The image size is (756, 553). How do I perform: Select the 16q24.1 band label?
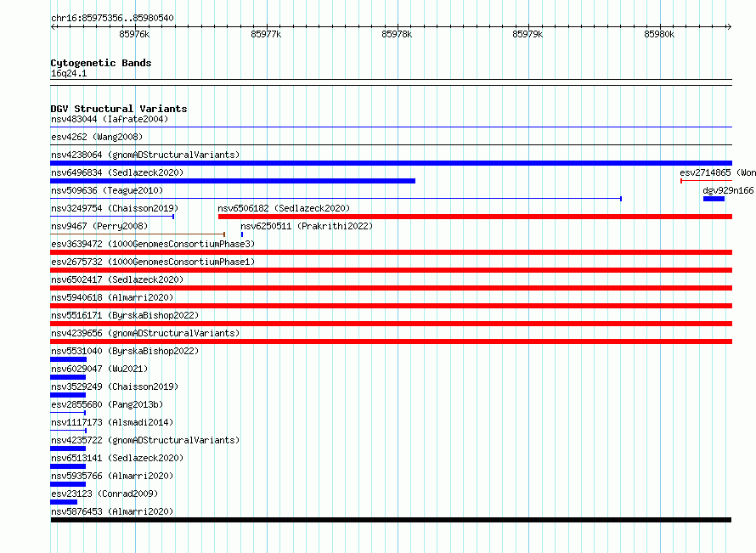(69, 73)
